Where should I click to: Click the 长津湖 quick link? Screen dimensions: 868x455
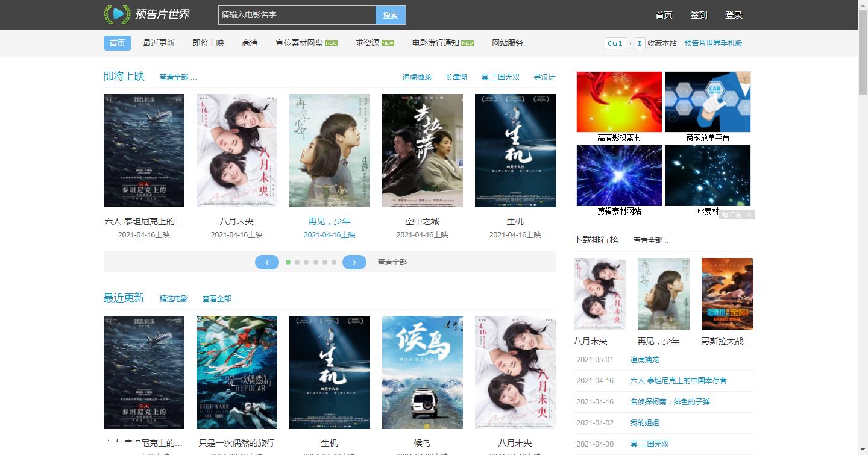456,77
